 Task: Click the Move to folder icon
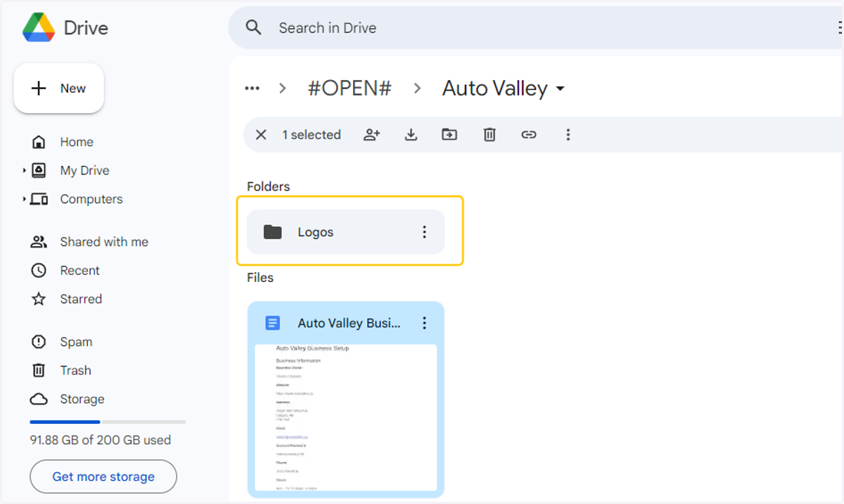449,135
